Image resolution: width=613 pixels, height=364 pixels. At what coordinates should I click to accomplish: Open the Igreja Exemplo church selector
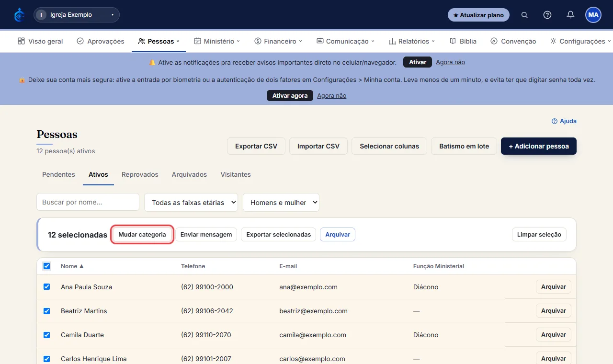(77, 15)
